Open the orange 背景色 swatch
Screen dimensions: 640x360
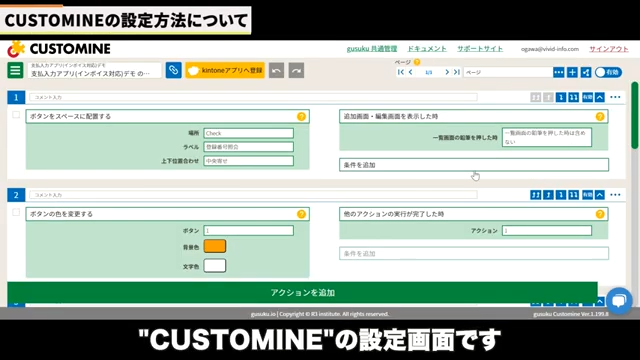(215, 246)
